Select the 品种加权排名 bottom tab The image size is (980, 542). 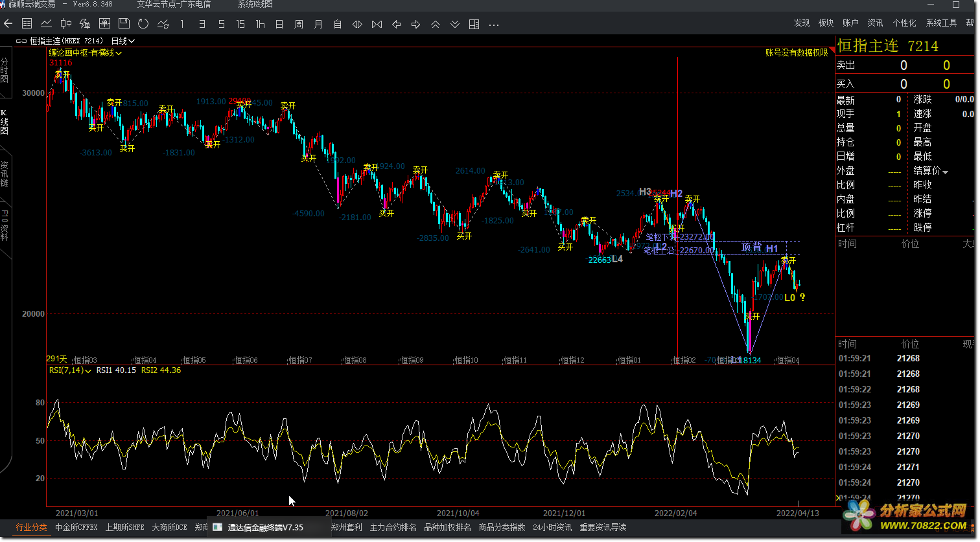pyautogui.click(x=448, y=528)
